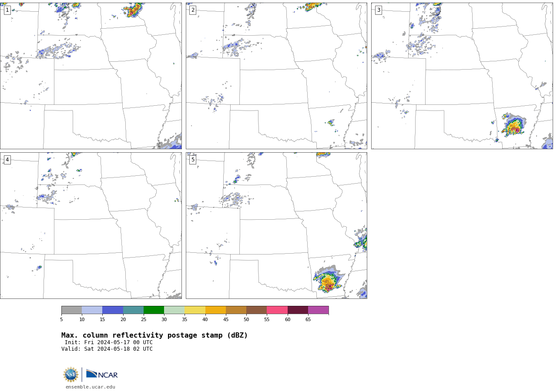Click the purple 65+ dBZ swatch
Viewport: 557px width, 392px height.
pyautogui.click(x=319, y=310)
